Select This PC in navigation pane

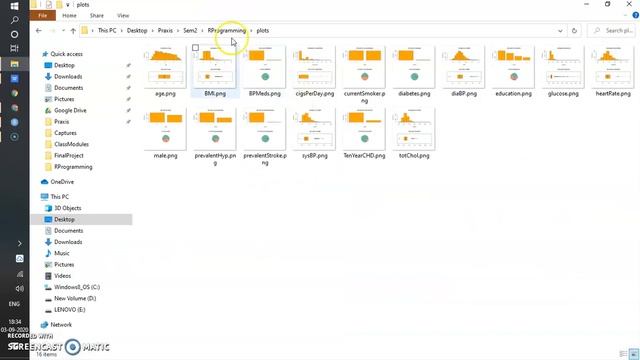(60, 197)
